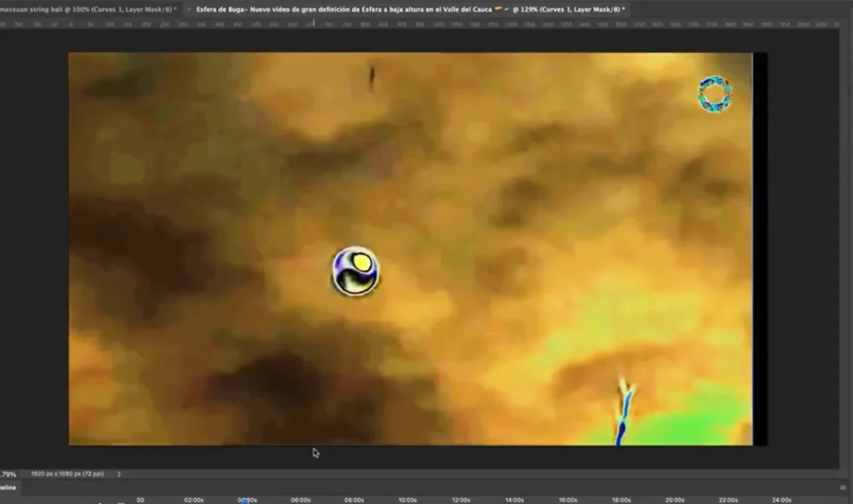The image size is (853, 504).
Task: Jump to 14:00s on the timeline ruler
Action: (x=514, y=500)
